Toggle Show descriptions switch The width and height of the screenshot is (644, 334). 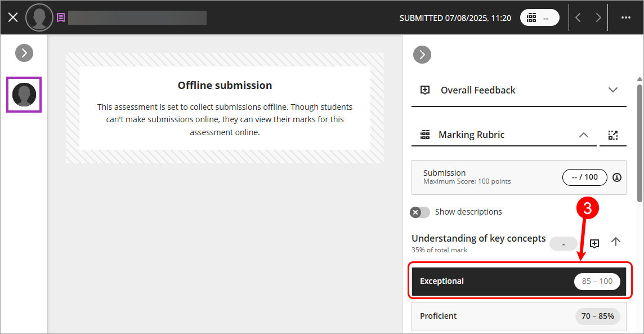point(420,212)
